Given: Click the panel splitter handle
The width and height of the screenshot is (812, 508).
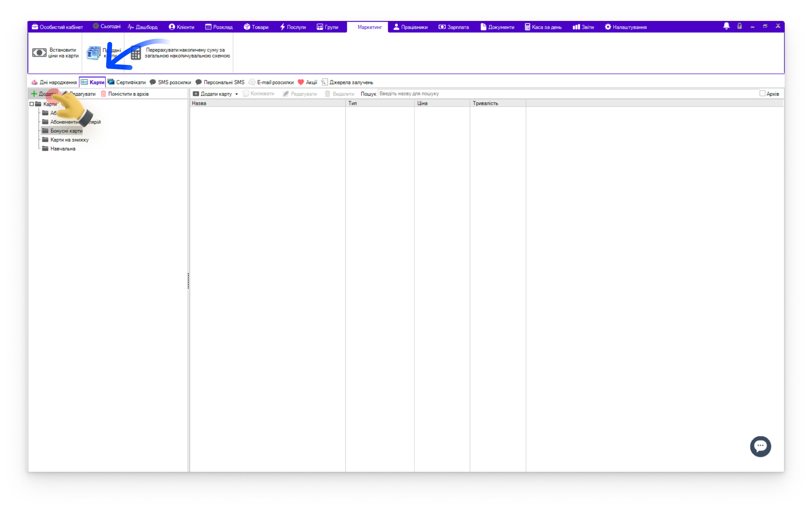Looking at the screenshot, I should pyautogui.click(x=188, y=281).
